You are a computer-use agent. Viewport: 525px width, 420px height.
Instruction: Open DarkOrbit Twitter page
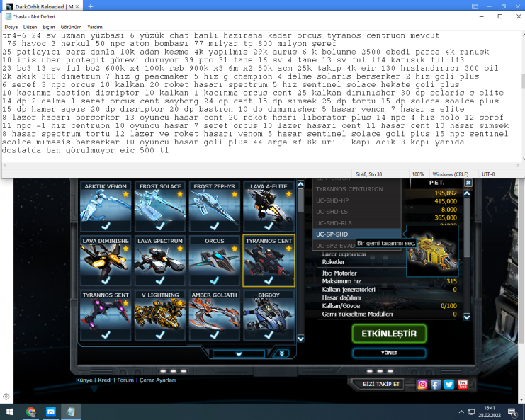click(x=449, y=385)
